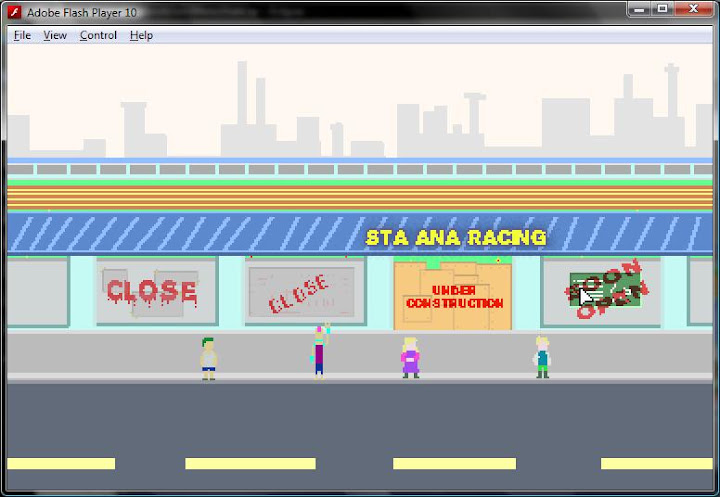The width and height of the screenshot is (720, 497).
Task: Maximize the Flash Player window
Action: [662, 9]
